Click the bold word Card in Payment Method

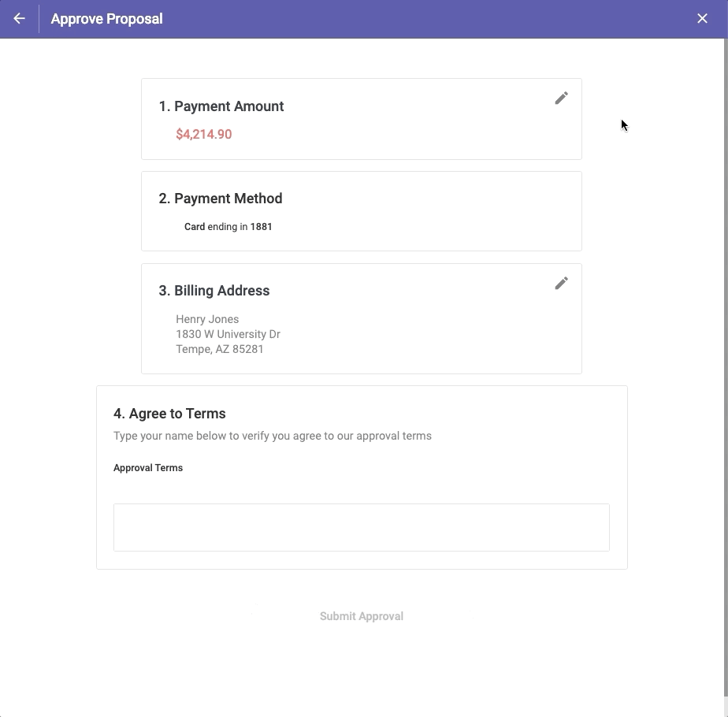click(195, 227)
